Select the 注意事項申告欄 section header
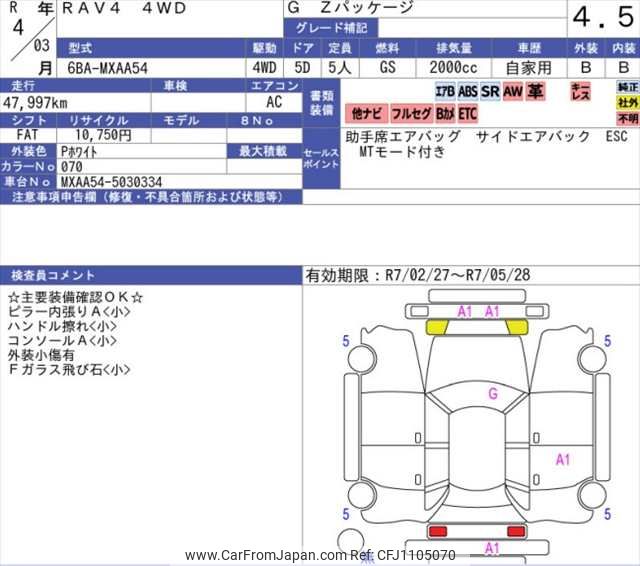This screenshot has width=640, height=566. [151, 197]
